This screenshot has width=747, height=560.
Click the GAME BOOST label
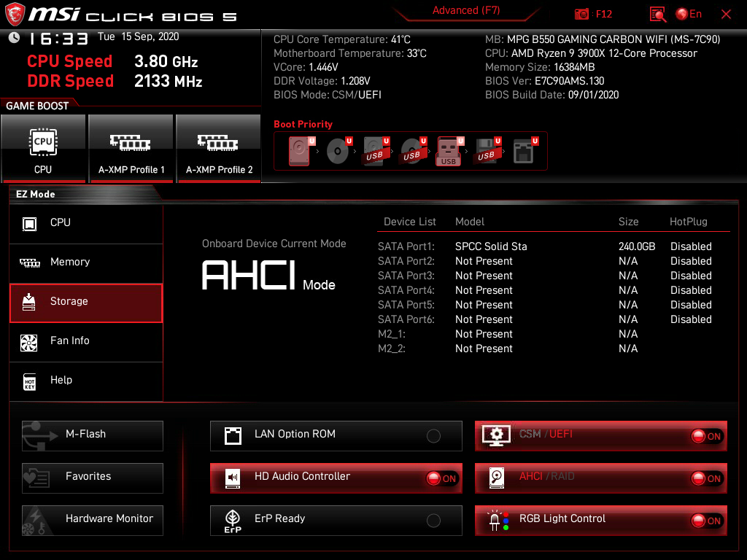[37, 106]
